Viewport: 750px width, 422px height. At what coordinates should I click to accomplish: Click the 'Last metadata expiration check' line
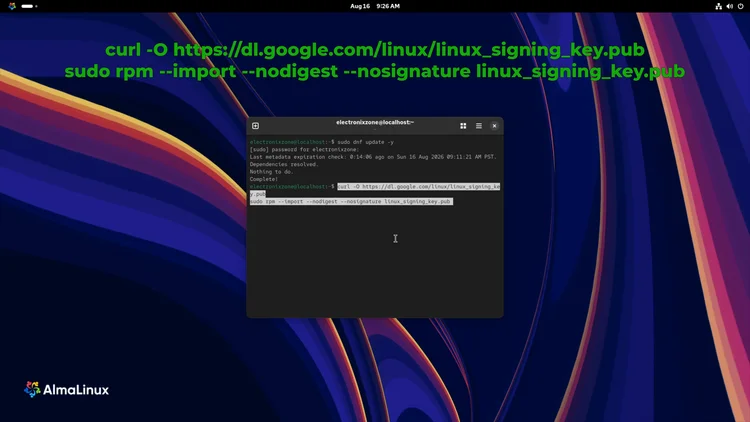(x=373, y=157)
